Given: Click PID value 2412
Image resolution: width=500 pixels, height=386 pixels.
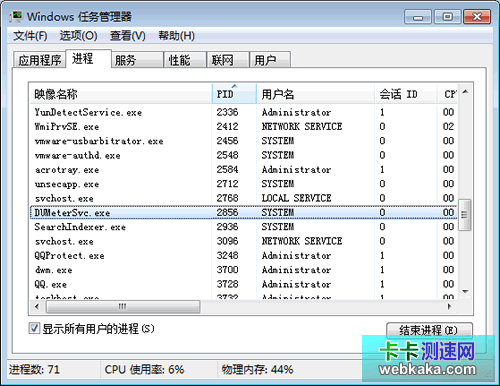Looking at the screenshot, I should 227,127.
